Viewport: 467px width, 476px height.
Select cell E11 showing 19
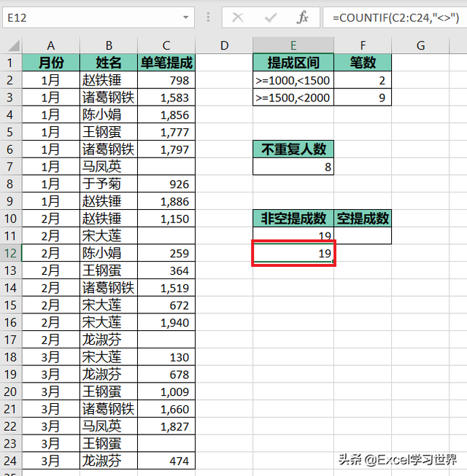(293, 234)
